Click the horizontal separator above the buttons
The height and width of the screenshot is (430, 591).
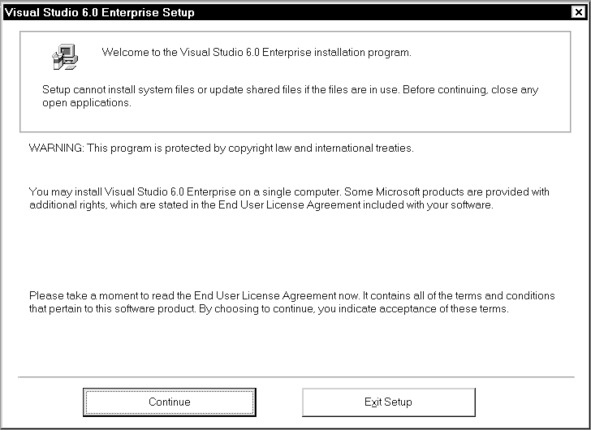point(296,376)
